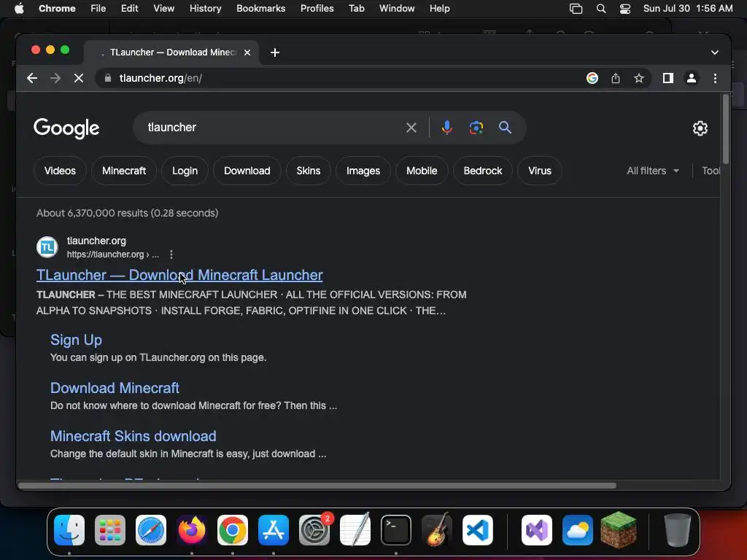
Task: Click the forward navigation arrow
Action: (x=55, y=78)
